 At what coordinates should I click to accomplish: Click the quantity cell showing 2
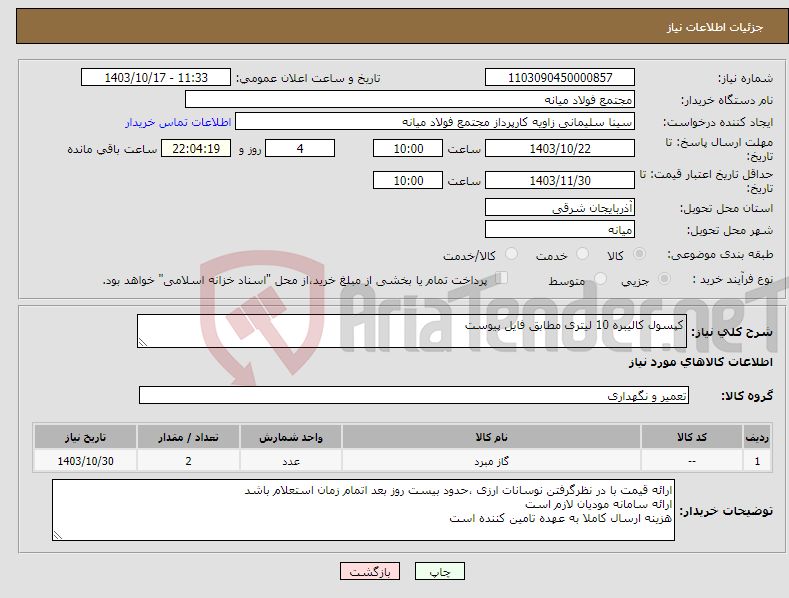tap(188, 461)
